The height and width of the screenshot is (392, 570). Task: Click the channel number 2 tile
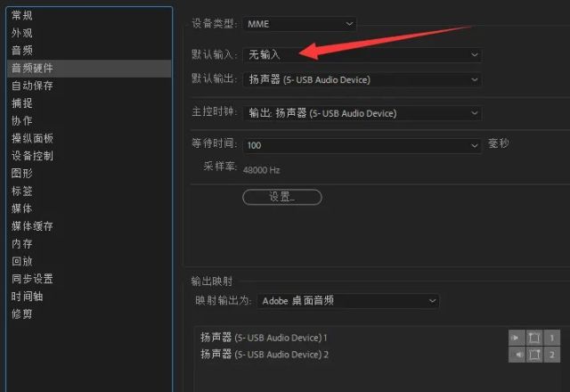pos(552,355)
